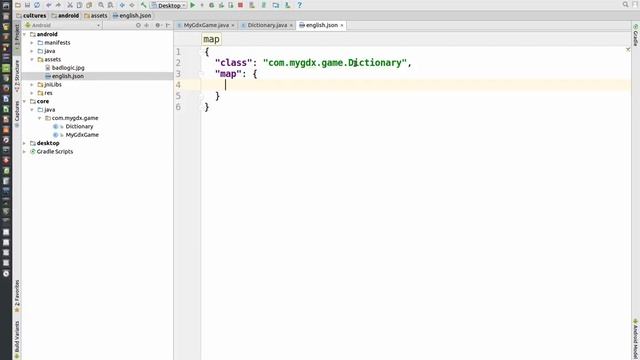Open the Android Model tool window tab
Viewport: 640px width, 360px height.
(636, 339)
